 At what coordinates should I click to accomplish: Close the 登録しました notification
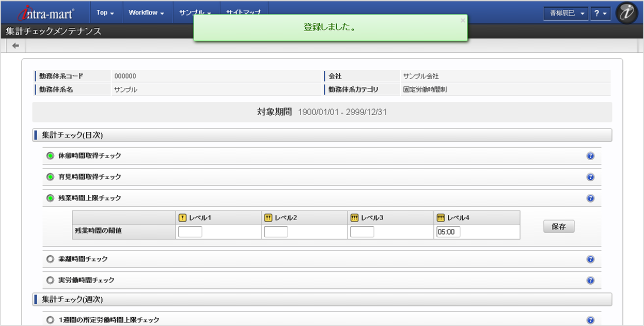pyautogui.click(x=463, y=20)
